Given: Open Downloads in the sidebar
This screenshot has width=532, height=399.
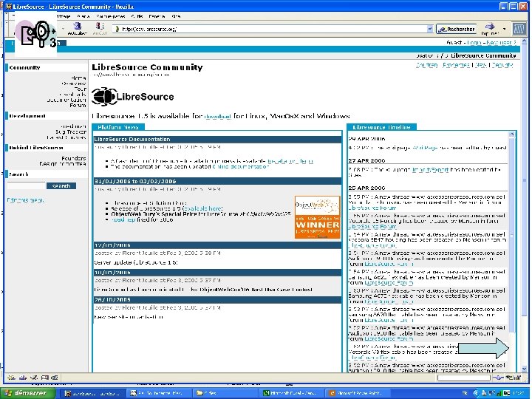Looking at the screenshot, I should click(73, 95).
